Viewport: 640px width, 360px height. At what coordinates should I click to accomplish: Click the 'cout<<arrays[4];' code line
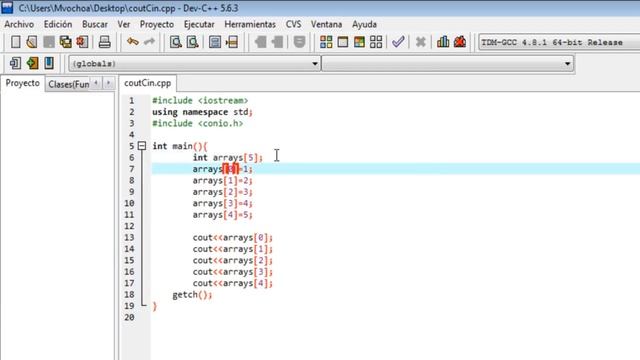(x=233, y=283)
